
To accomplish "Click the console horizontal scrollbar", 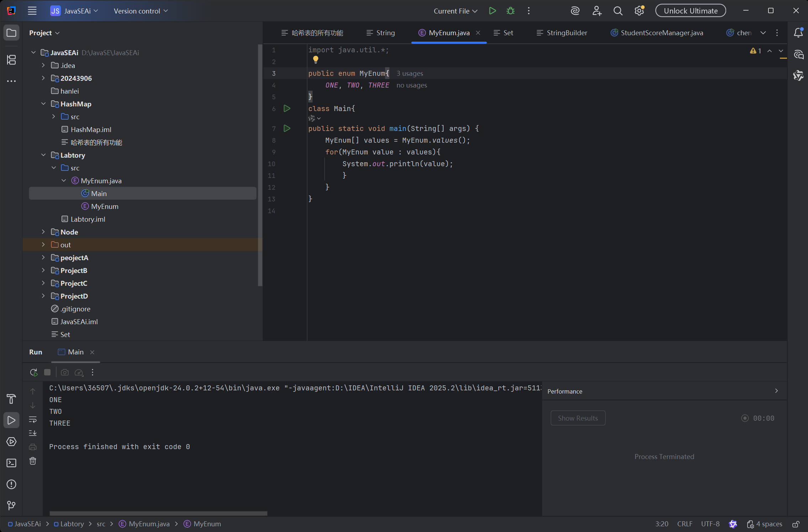I will tap(158, 513).
